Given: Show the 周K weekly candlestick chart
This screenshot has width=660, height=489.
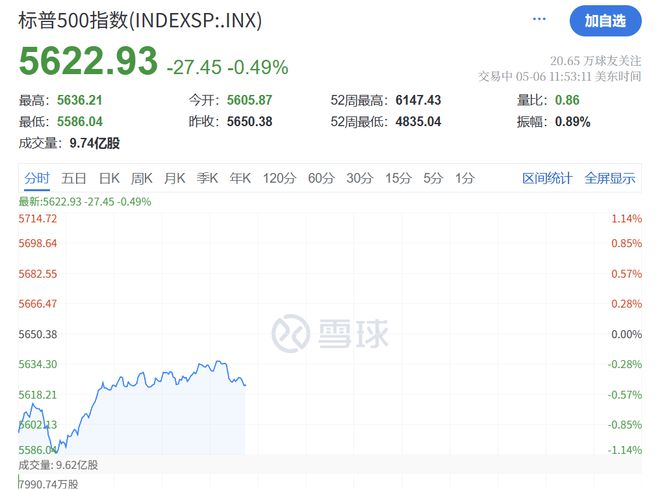Looking at the screenshot, I should (141, 178).
